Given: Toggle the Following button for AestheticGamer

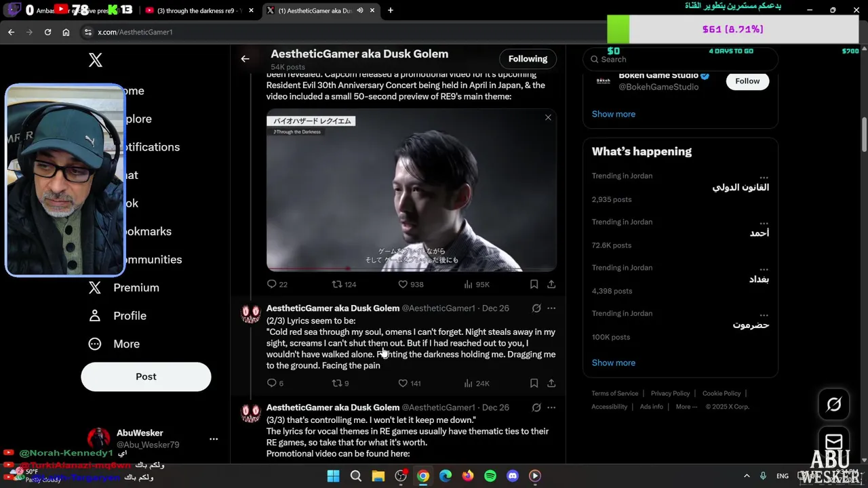Looking at the screenshot, I should pyautogui.click(x=528, y=59).
